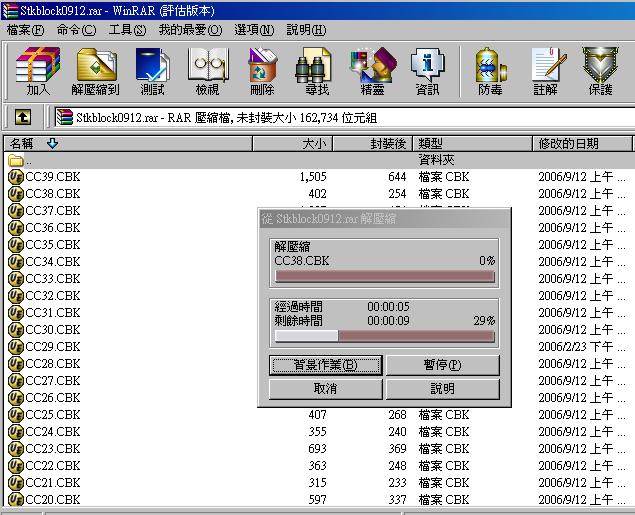This screenshot has width=635, height=515.
Task: Click the 解壓縮到 (Extract to) toolbar icon
Action: click(96, 65)
